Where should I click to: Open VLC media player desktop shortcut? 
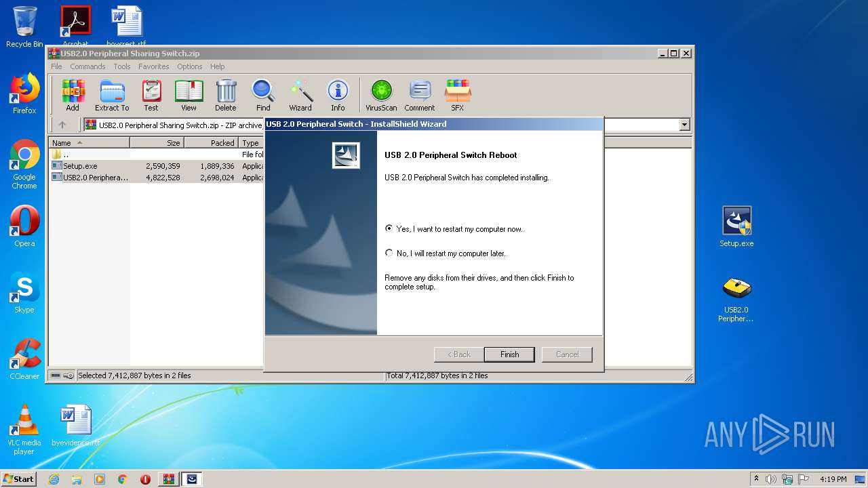[24, 430]
